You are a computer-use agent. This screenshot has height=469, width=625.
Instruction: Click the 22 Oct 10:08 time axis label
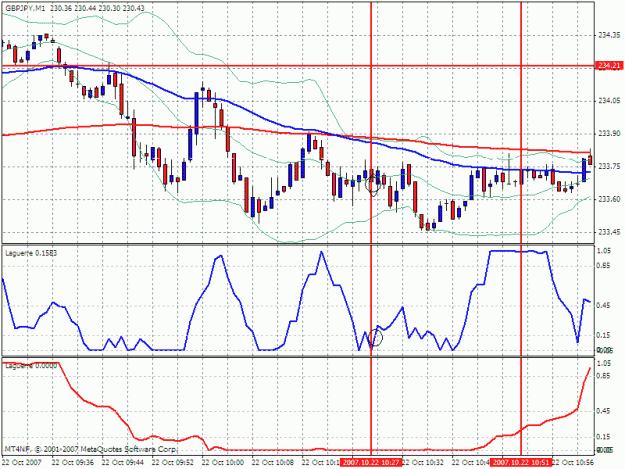pyautogui.click(x=273, y=462)
